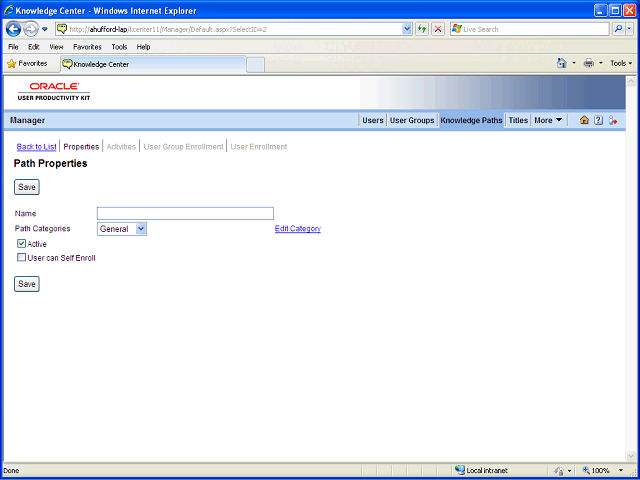Click the address bar URL field
640x480 pixels.
coord(234,29)
